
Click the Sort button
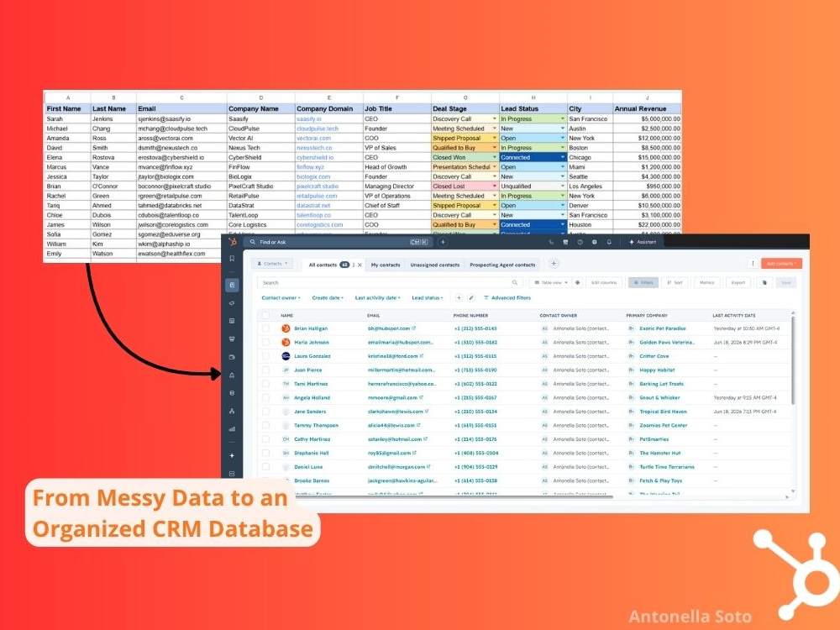click(675, 282)
